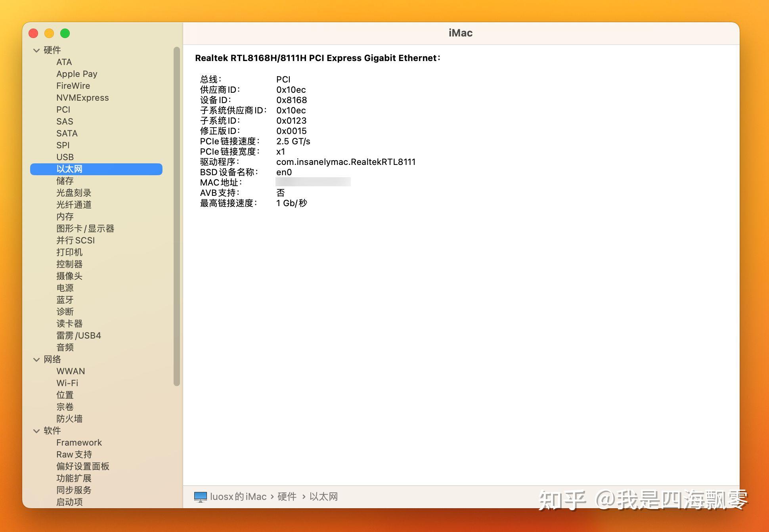Collapse the 软件 section
The height and width of the screenshot is (532, 769).
pos(36,431)
